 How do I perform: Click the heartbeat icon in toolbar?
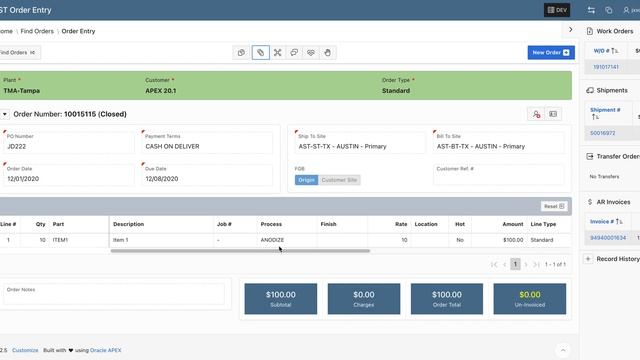[311, 53]
